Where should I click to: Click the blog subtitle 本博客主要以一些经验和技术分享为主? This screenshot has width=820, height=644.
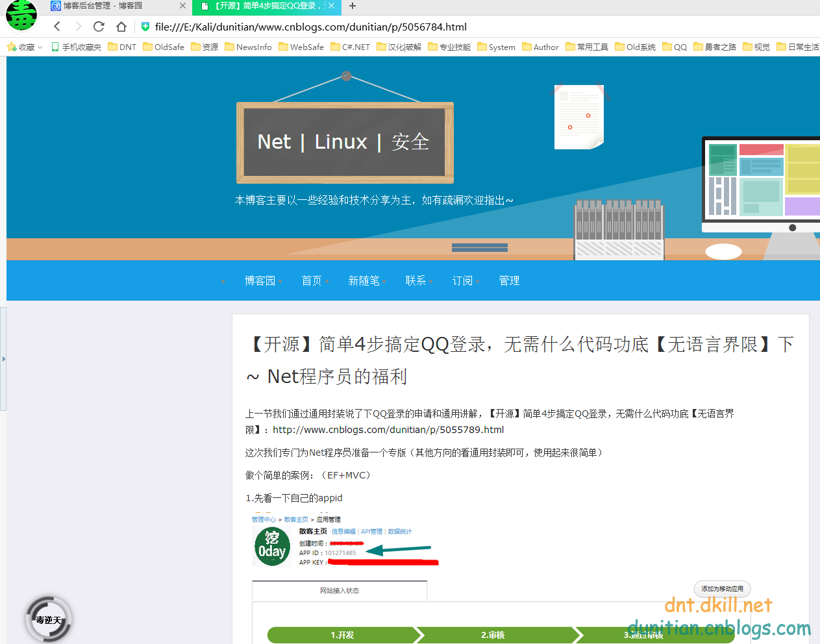(374, 200)
